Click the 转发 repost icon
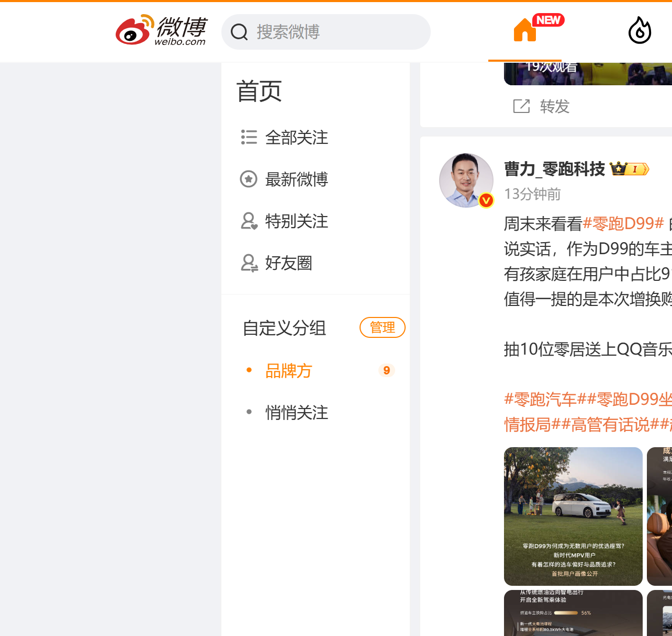The height and width of the screenshot is (636, 672). tap(521, 106)
